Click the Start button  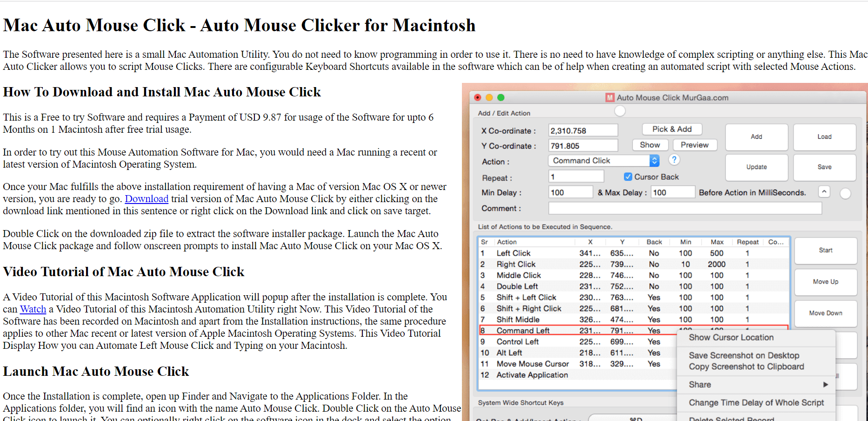(826, 251)
